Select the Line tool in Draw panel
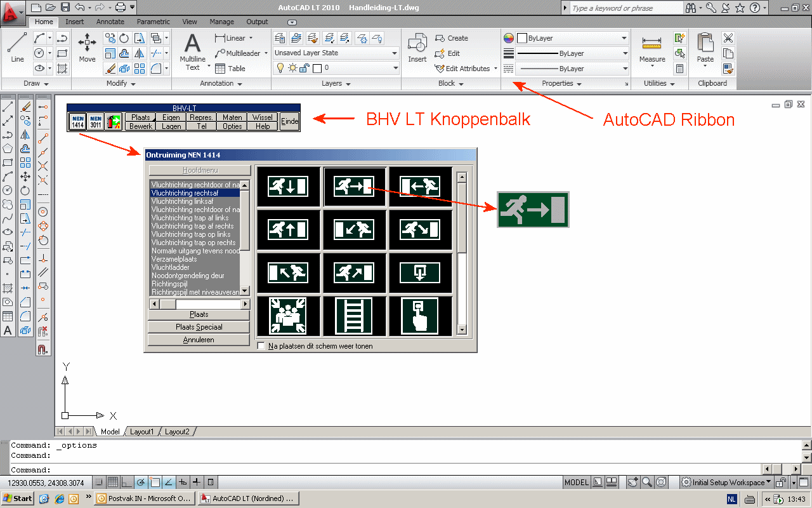Viewport: 812px width, 508px height. pos(17,49)
